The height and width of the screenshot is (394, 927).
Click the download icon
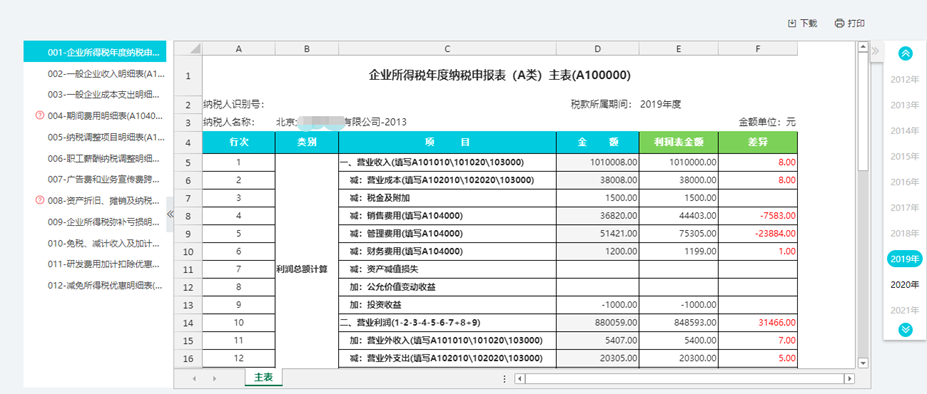(x=792, y=24)
